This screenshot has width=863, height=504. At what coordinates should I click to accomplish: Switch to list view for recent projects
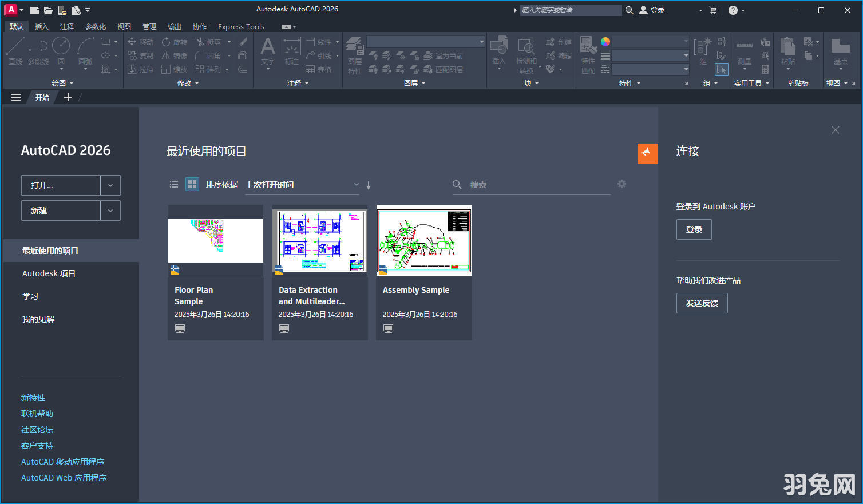174,184
